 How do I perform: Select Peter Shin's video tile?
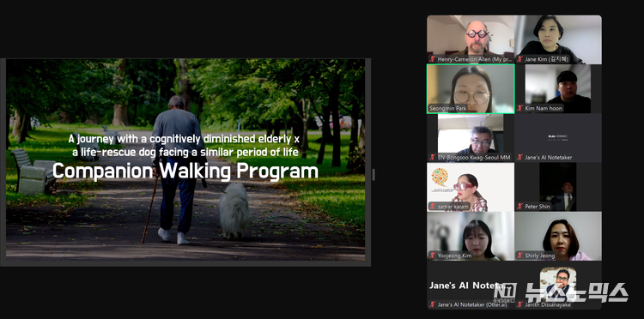click(558, 187)
